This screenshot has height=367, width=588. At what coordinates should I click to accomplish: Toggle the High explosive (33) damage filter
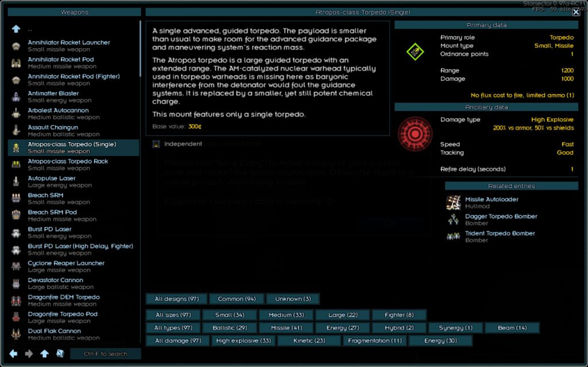pyautogui.click(x=243, y=340)
